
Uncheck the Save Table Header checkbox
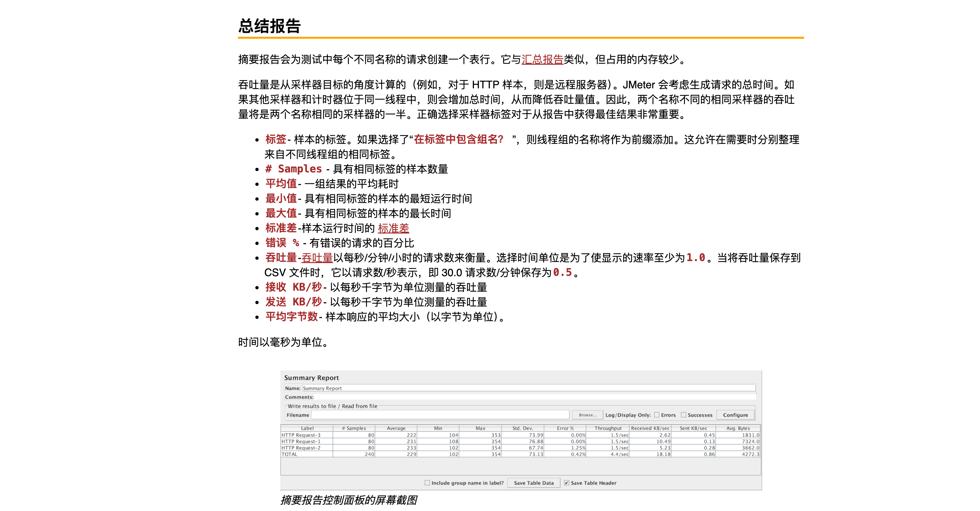click(566, 483)
